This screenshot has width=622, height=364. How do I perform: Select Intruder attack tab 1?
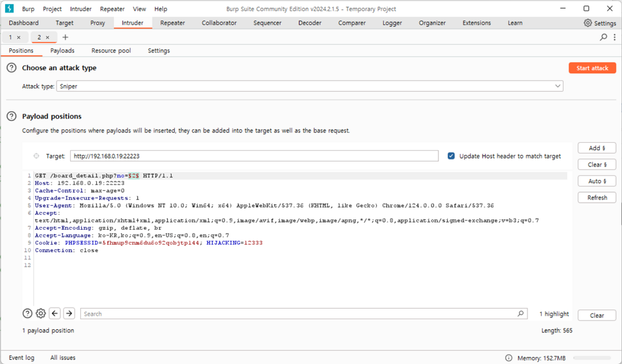11,37
